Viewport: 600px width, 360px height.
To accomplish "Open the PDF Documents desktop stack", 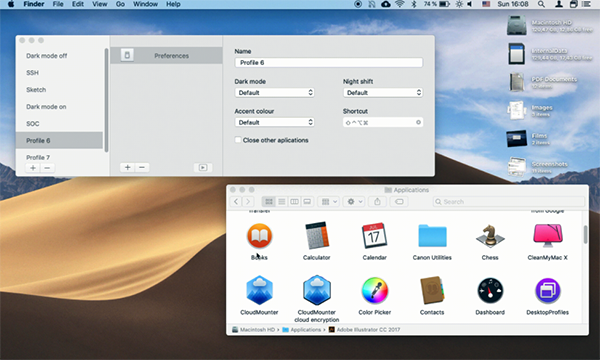I will 517,82.
